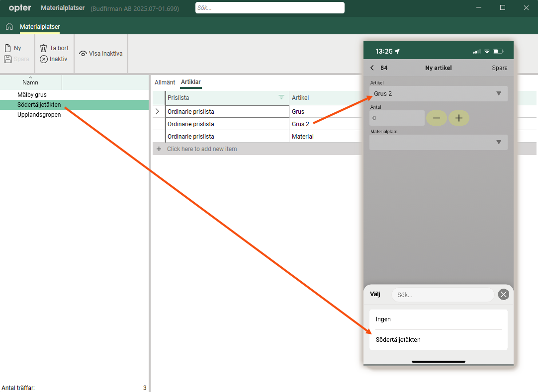The image size is (538, 392).
Task: Open the Artikel dropdown showing Grus 2
Action: (438, 94)
